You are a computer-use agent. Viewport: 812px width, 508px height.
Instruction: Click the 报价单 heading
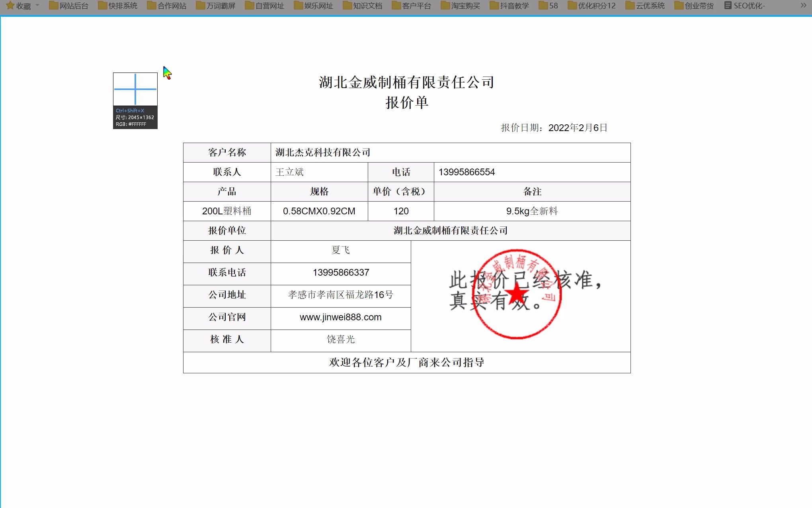[406, 103]
